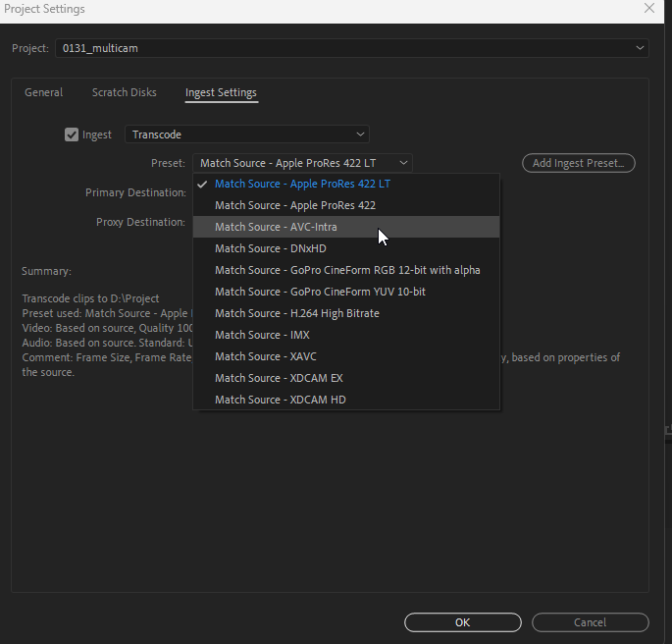Click the Proxy Destination label
Viewport: 672px width, 644px height.
140,222
